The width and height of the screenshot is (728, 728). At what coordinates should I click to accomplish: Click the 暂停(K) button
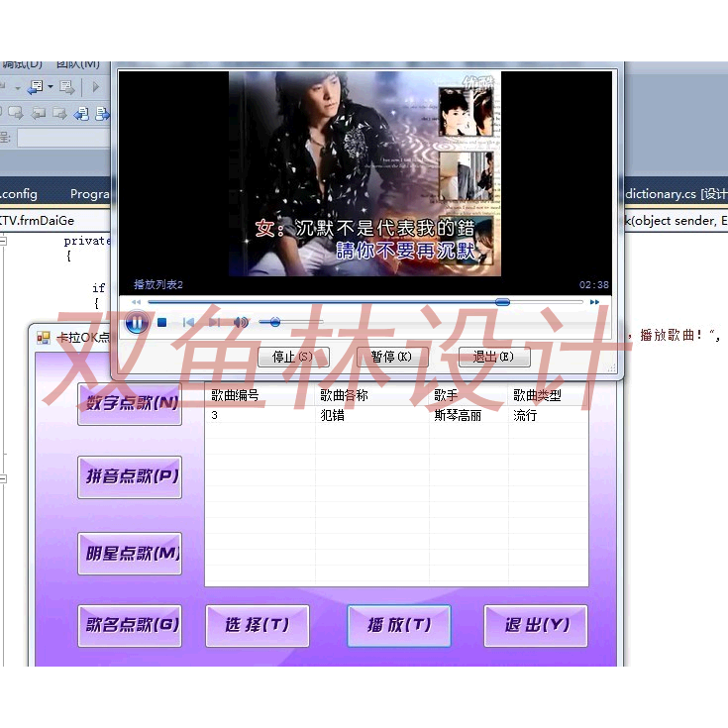[x=392, y=357]
